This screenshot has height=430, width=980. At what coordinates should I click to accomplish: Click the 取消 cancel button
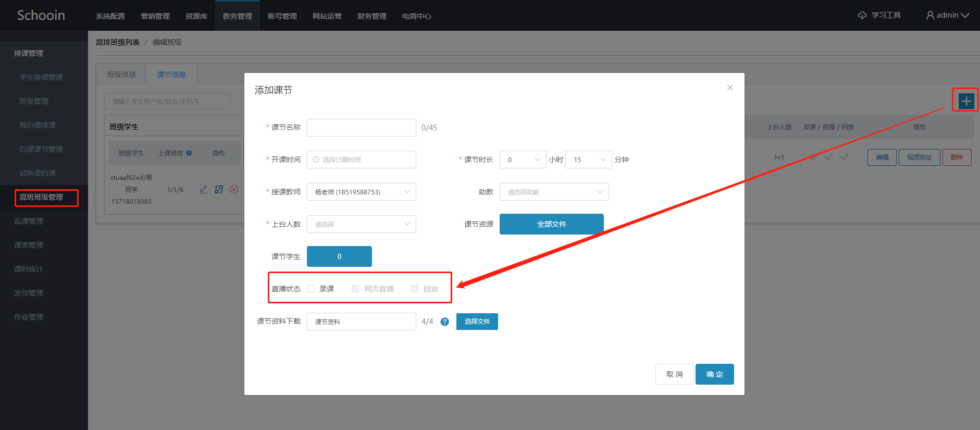(675, 374)
